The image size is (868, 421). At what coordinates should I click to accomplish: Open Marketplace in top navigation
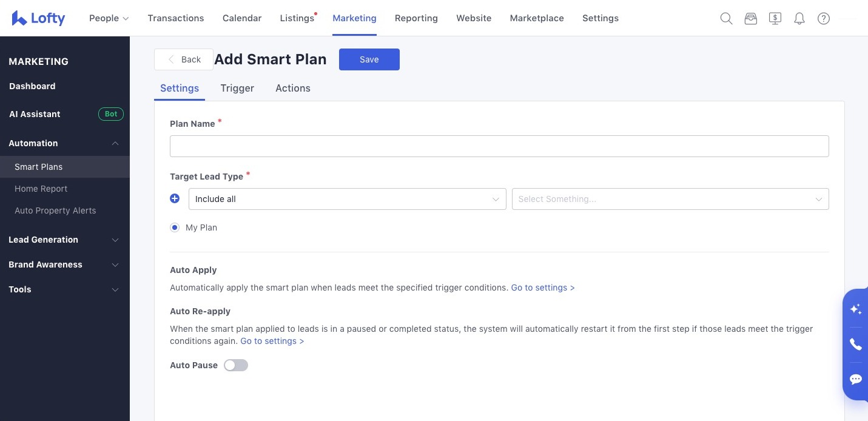[537, 18]
